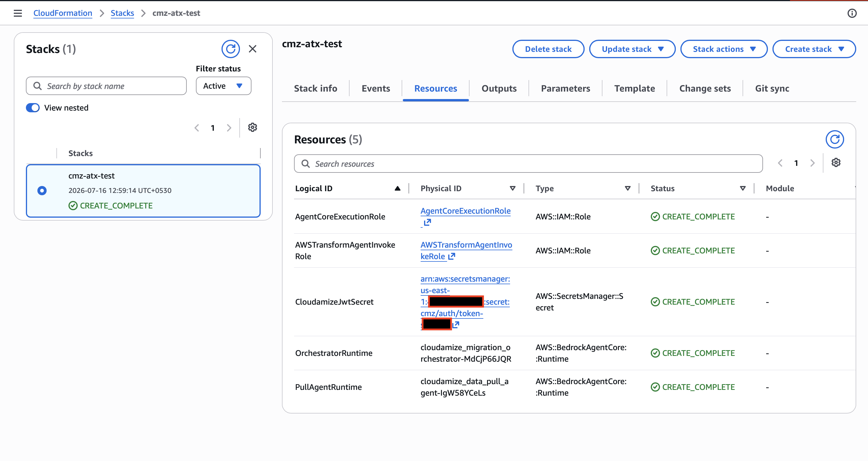Open the Outputs tab
Image resolution: width=868 pixels, height=461 pixels.
coord(499,88)
